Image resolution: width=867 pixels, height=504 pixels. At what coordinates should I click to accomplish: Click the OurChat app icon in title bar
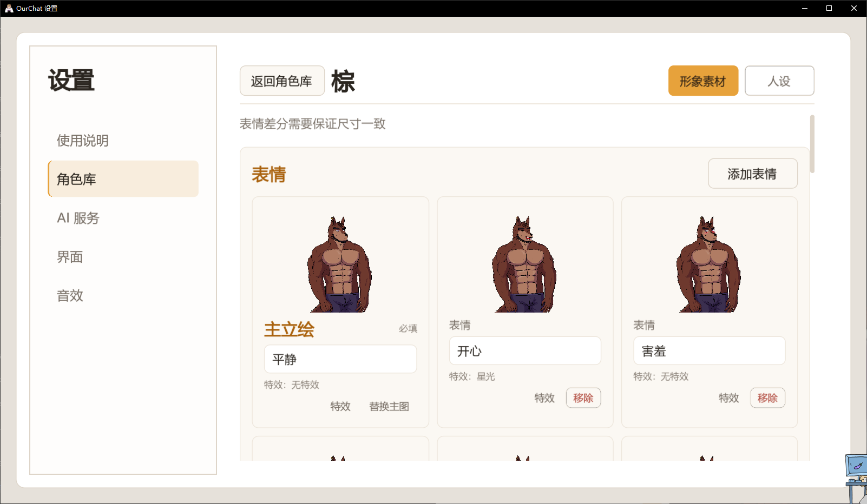coord(9,8)
